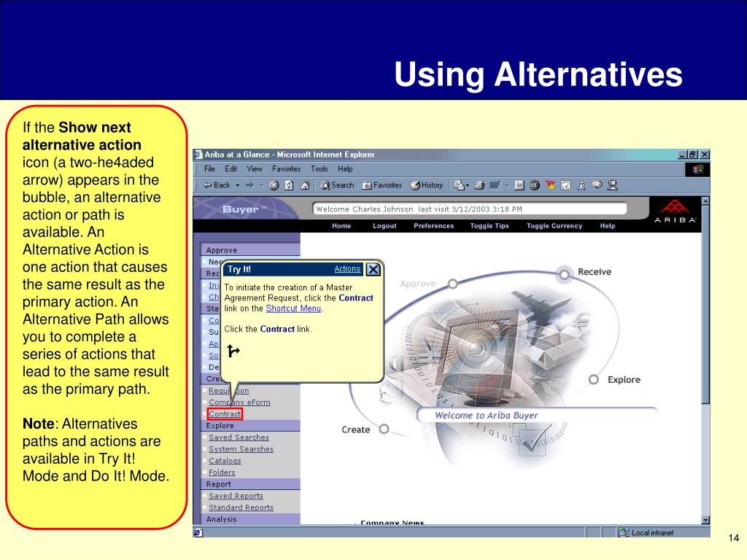This screenshot has height=560, width=747.
Task: Open Standard Reports link
Action: 241,507
